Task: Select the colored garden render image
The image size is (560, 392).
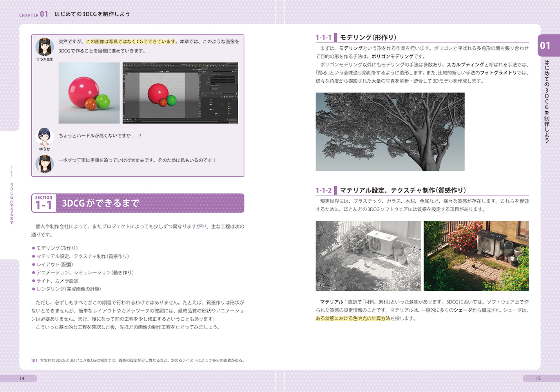Action: (476, 256)
